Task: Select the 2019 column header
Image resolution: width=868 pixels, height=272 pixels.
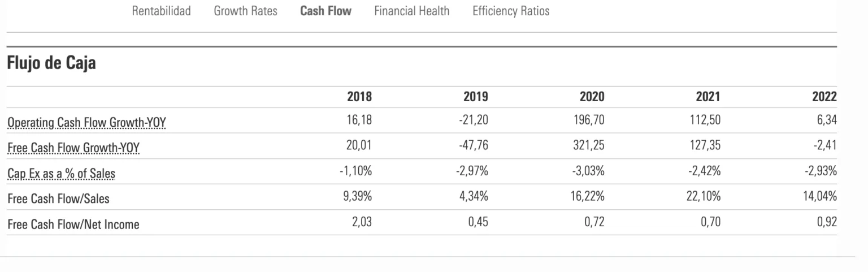Action: click(x=476, y=97)
